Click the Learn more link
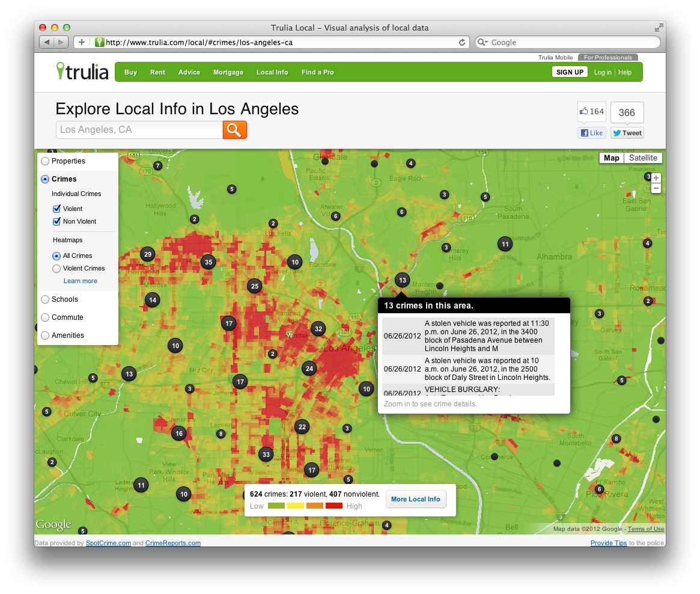Image resolution: width=700 pixels, height=594 pixels. [81, 281]
